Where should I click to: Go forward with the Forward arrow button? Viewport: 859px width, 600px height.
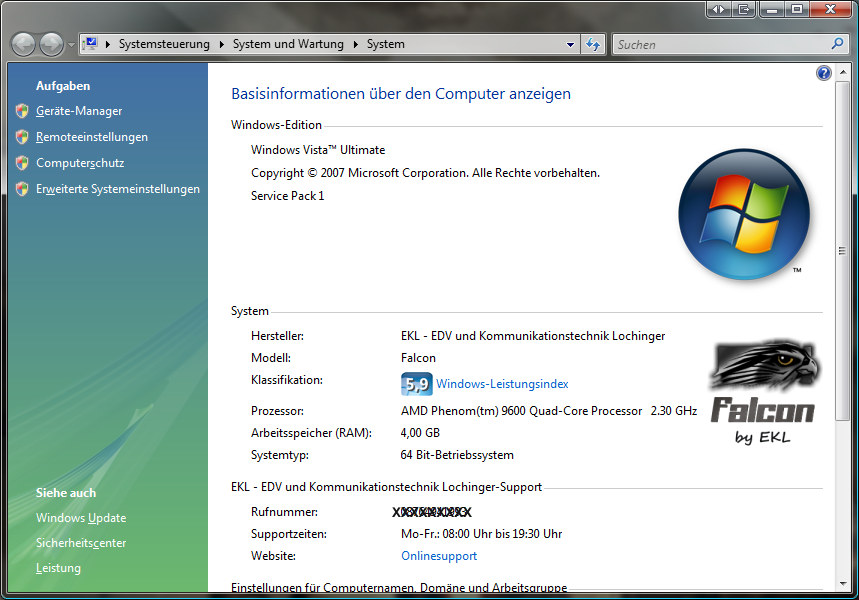click(51, 44)
